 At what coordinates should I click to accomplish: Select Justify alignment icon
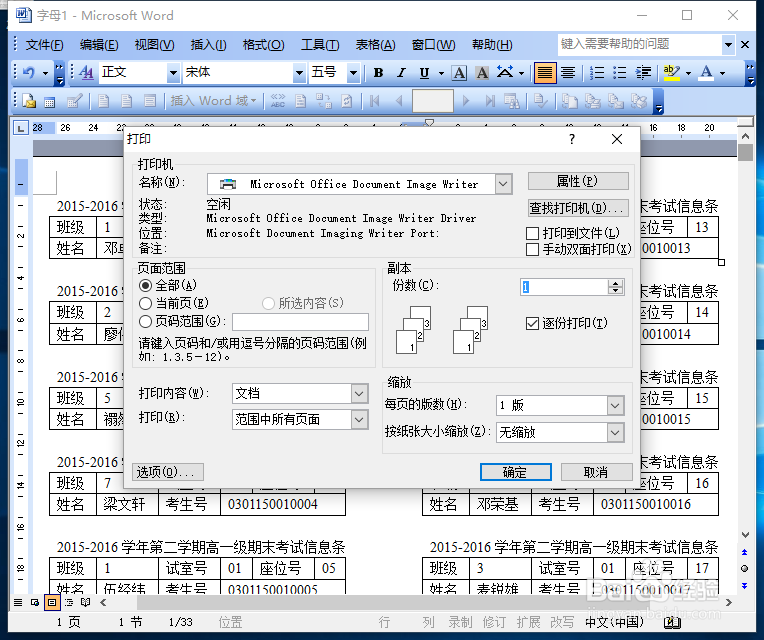(x=545, y=73)
